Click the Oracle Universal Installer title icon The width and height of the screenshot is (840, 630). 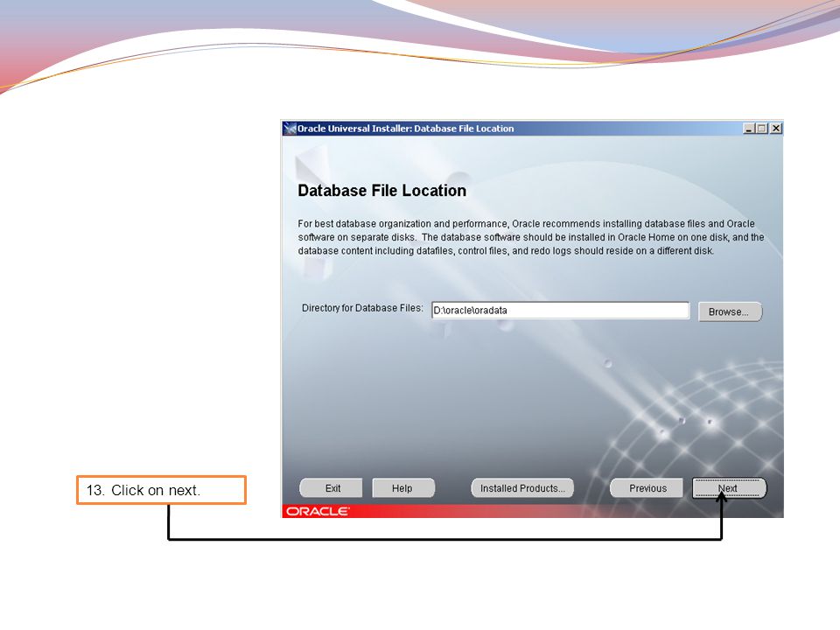[x=290, y=129]
